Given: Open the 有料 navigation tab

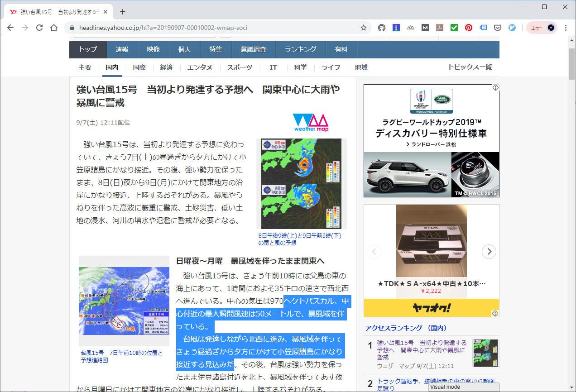Looking at the screenshot, I should tap(341, 50).
